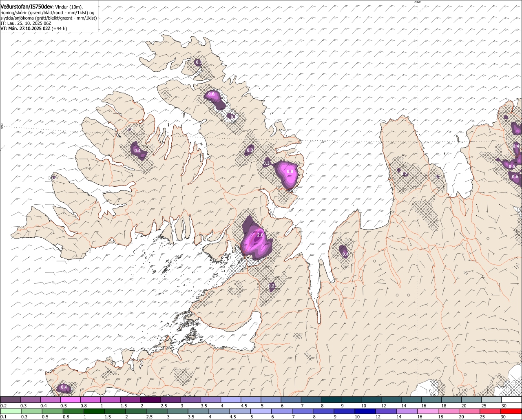
Task: Click the '0.1' label under lower legend row
Action: (x=4, y=417)
